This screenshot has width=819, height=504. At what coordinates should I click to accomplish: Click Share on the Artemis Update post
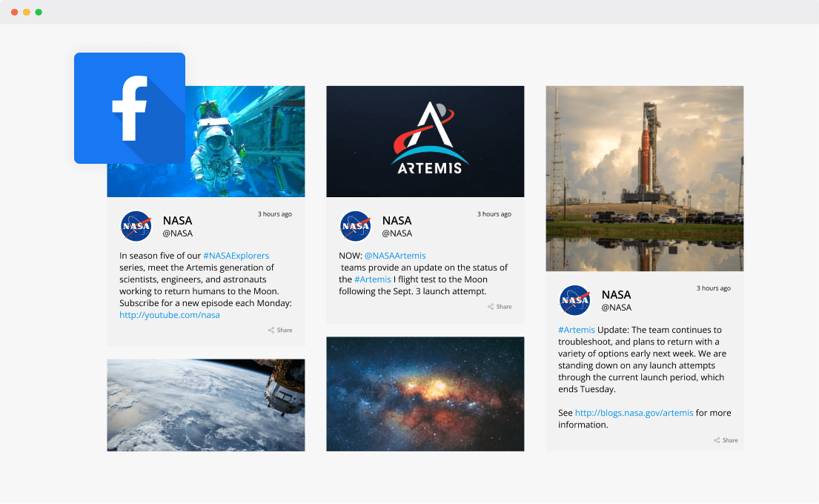726,440
